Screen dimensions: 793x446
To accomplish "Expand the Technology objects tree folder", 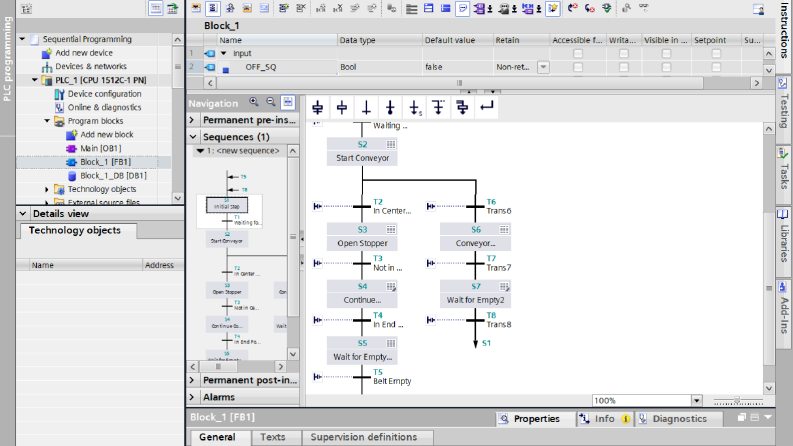I will tap(47, 189).
